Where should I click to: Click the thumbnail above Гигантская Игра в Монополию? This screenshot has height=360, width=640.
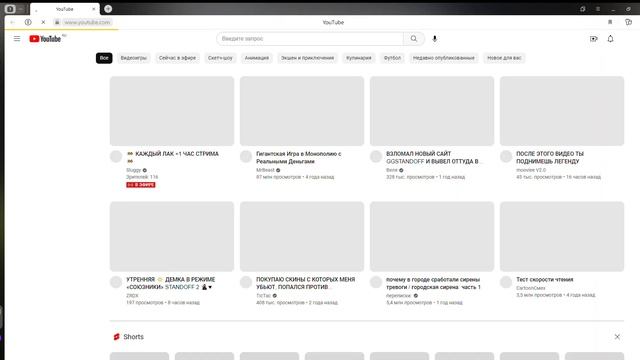[302, 111]
